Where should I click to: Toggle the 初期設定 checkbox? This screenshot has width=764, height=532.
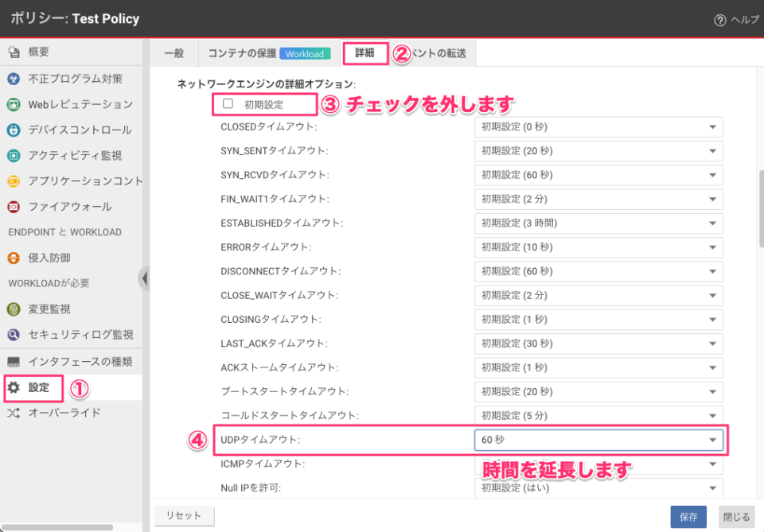click(228, 103)
